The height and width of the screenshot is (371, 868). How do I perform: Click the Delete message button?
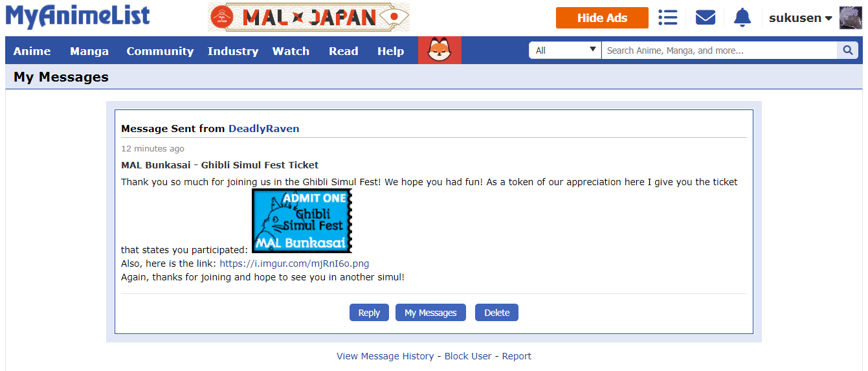coord(496,312)
